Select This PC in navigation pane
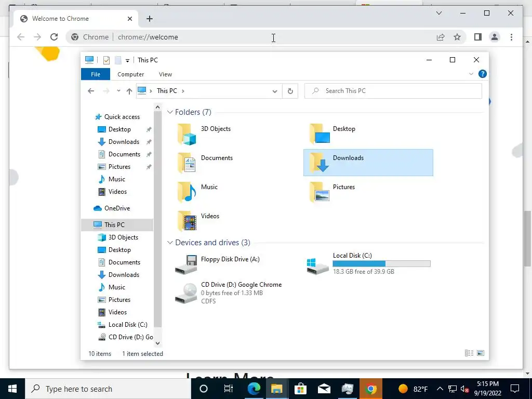This screenshot has width=532, height=399. (x=117, y=224)
